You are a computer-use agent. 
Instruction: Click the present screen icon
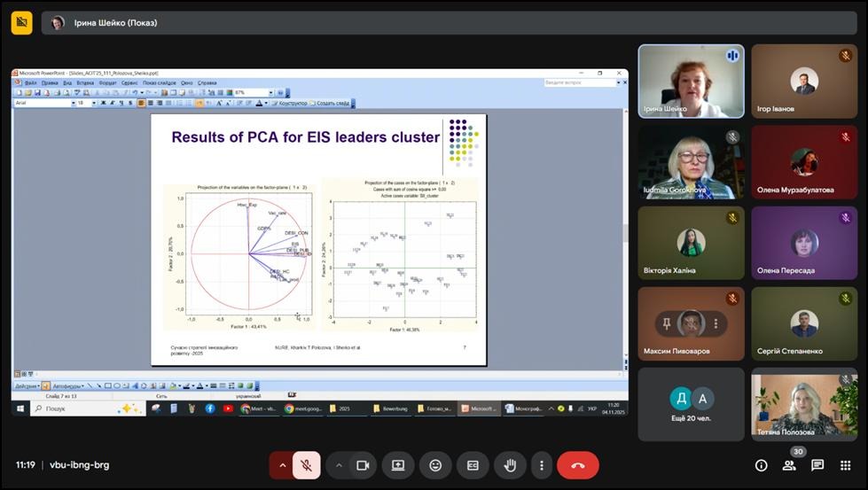[x=398, y=465]
